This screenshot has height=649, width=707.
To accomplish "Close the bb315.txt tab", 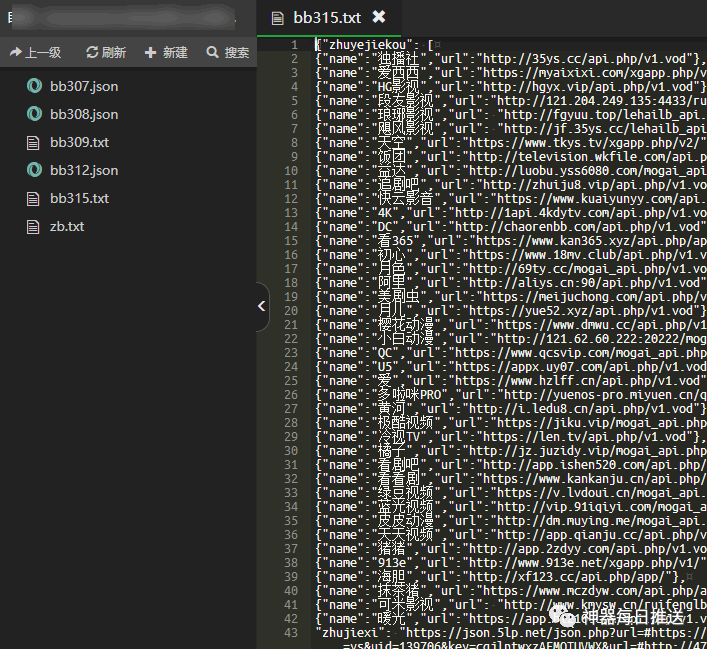I will coord(379,17).
